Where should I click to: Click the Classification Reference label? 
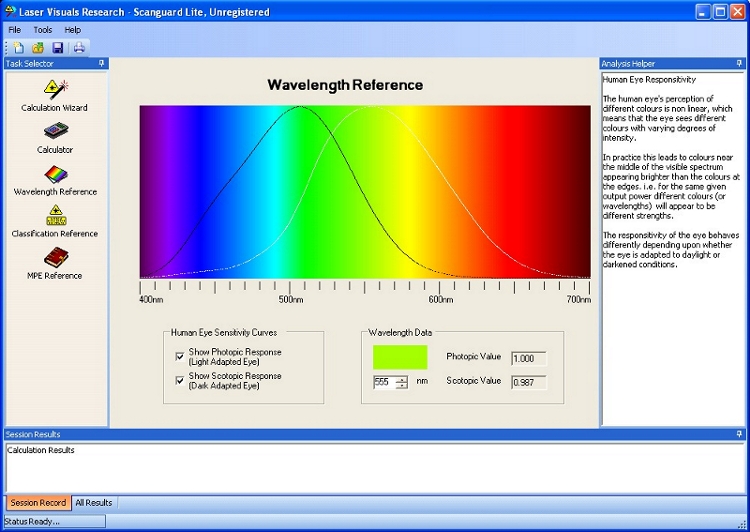pyautogui.click(x=55, y=233)
